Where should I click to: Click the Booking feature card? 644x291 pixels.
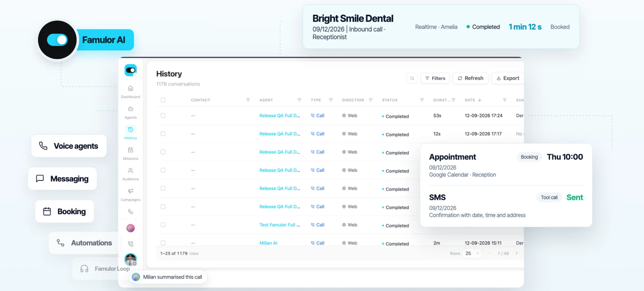point(64,211)
